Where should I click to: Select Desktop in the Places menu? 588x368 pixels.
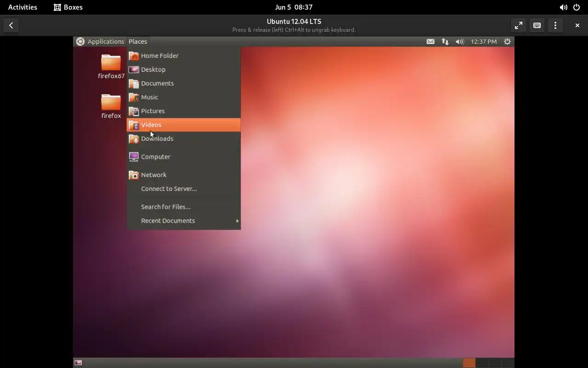click(x=183, y=69)
